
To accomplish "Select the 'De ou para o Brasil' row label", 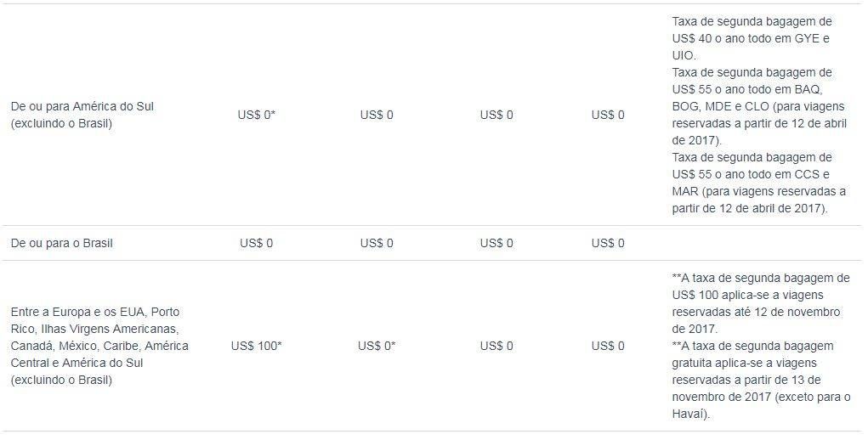I will coord(61,243).
